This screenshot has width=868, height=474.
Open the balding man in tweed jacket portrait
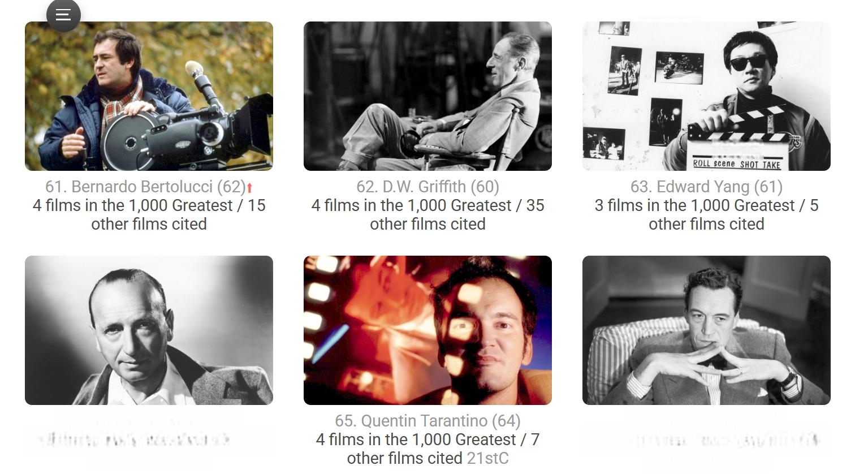coord(149,330)
